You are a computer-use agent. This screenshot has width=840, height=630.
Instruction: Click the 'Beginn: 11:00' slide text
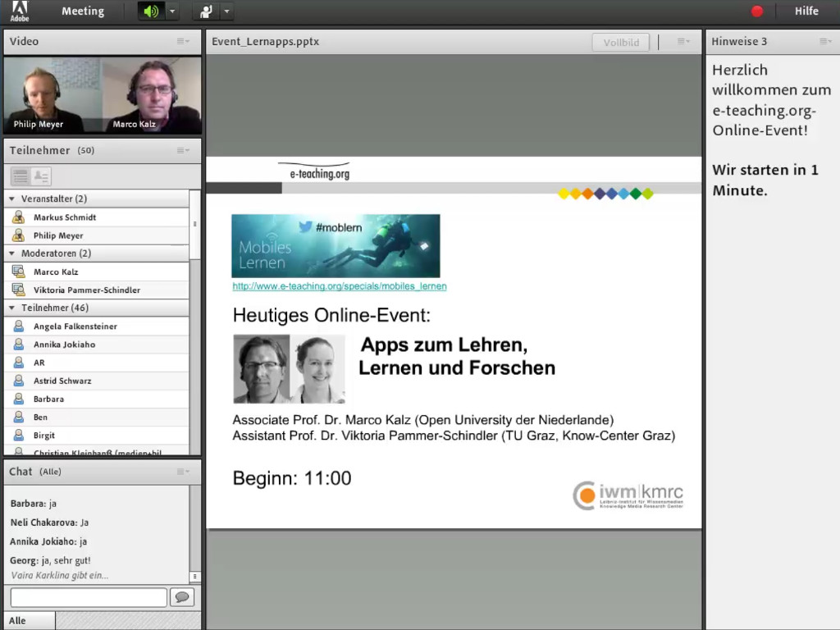292,478
